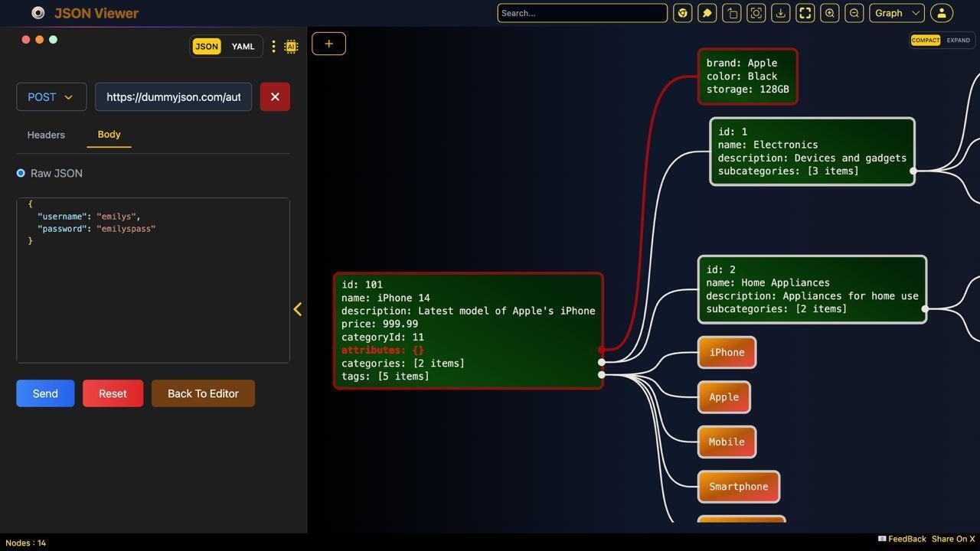Open the Graph view dropdown
This screenshot has width=980, height=551.
pyautogui.click(x=897, y=13)
